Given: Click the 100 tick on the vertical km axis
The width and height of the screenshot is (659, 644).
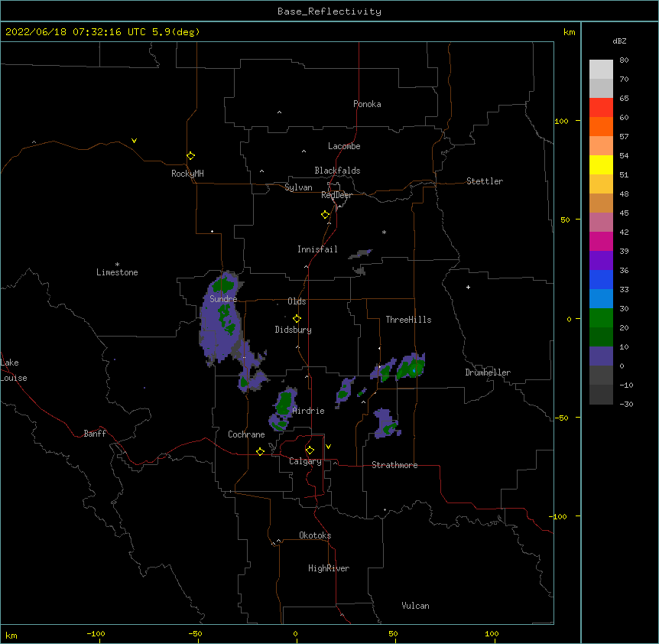Looking at the screenshot, I should [x=561, y=121].
